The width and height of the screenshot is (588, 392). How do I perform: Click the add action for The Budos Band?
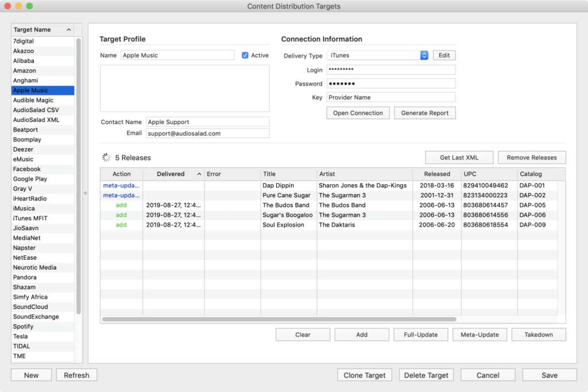(x=121, y=205)
